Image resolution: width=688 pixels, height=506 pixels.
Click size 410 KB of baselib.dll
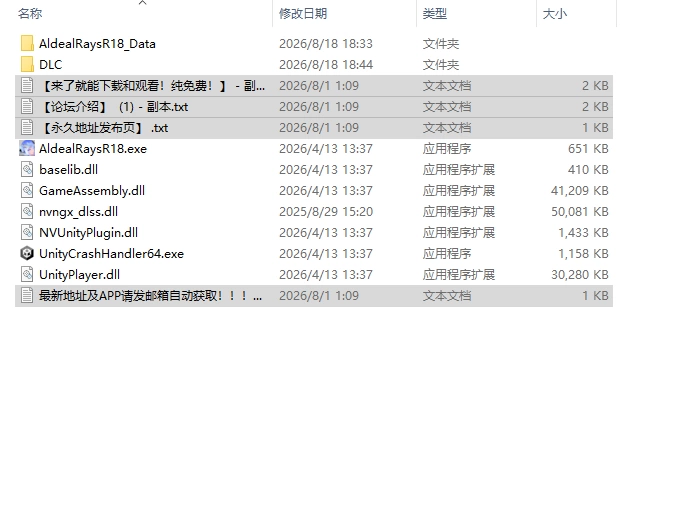[x=588, y=170]
